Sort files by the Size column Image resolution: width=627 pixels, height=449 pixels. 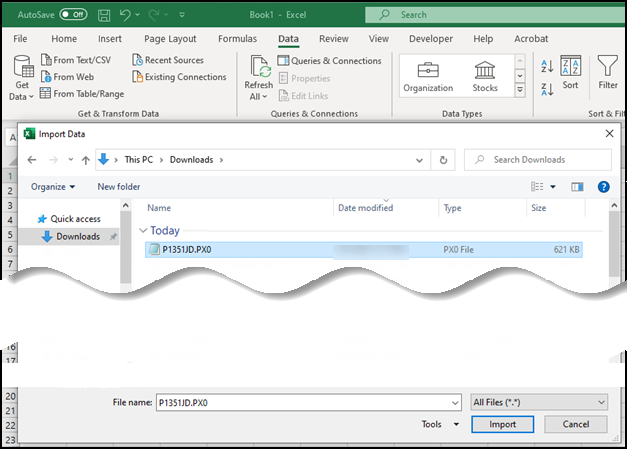tap(538, 208)
